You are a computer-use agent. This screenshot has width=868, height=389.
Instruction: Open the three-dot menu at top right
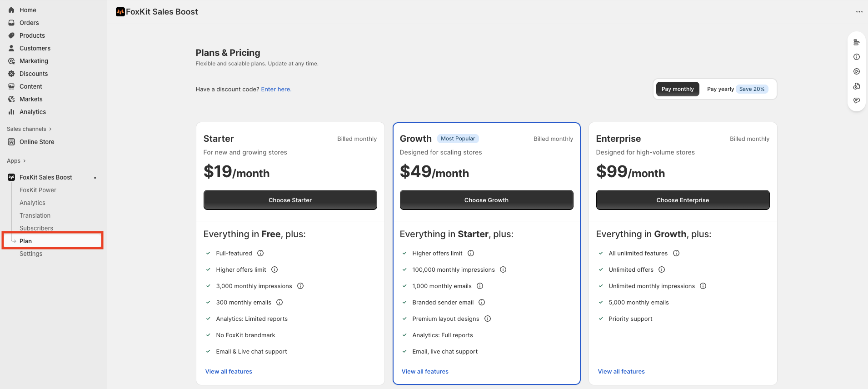pos(859,12)
